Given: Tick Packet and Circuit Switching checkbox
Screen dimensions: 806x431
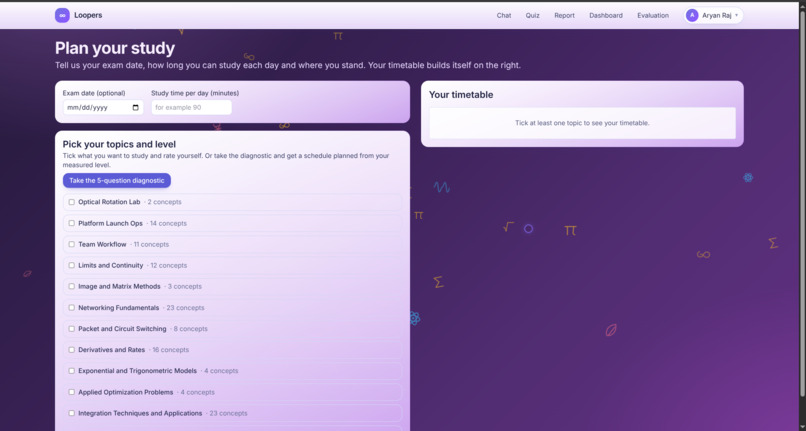Looking at the screenshot, I should (71, 329).
